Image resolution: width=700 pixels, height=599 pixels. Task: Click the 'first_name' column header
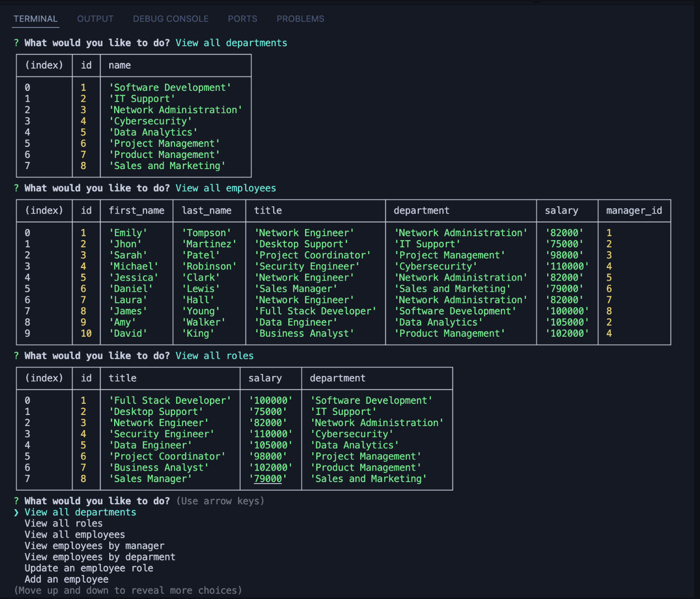(136, 211)
